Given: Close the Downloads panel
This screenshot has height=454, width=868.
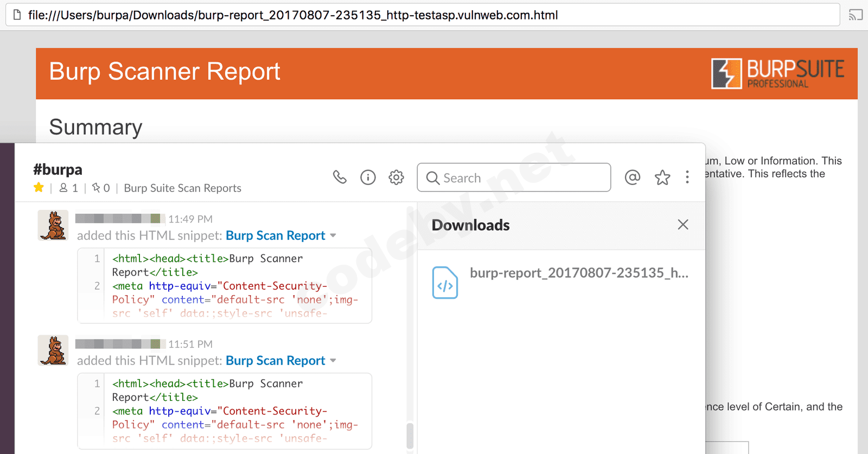Looking at the screenshot, I should click(683, 225).
